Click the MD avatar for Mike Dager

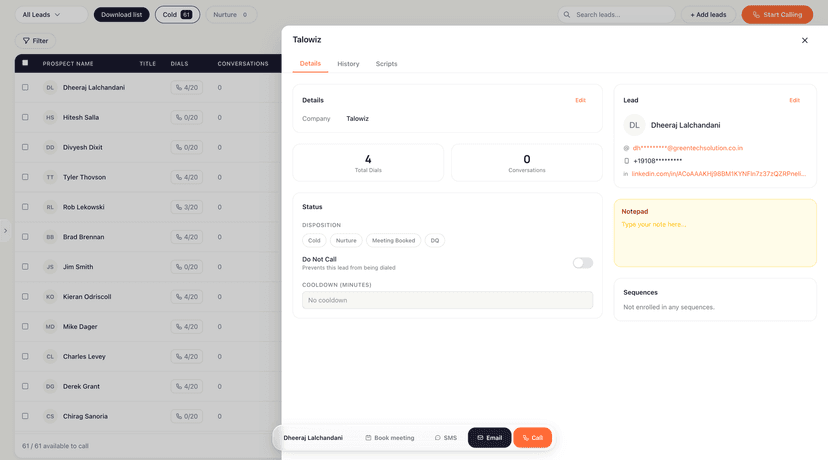point(50,326)
